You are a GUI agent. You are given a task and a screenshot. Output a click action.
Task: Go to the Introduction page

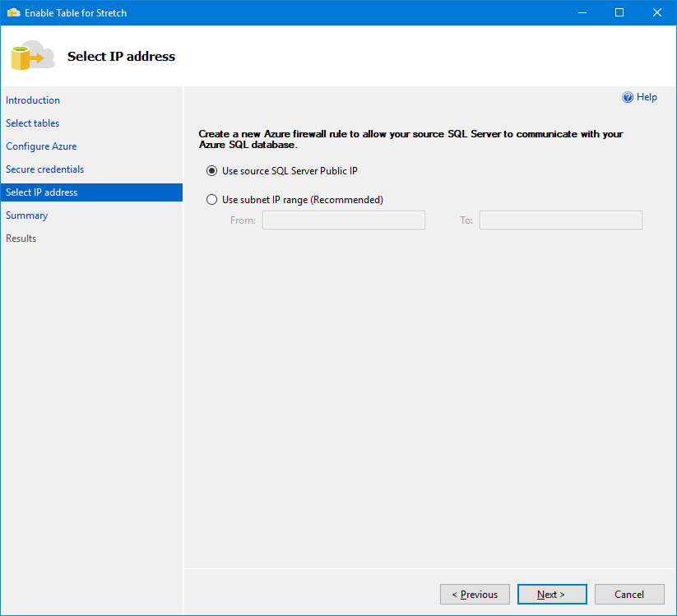click(33, 100)
